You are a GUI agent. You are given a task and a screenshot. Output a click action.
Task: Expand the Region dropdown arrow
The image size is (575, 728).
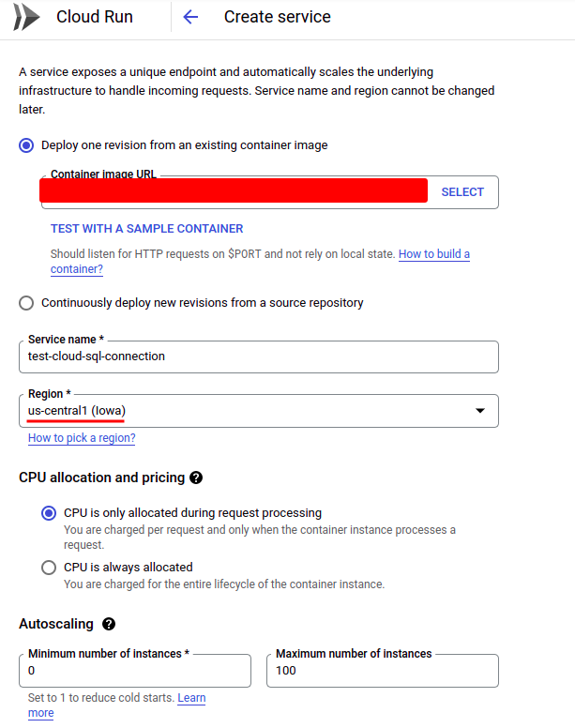click(480, 411)
